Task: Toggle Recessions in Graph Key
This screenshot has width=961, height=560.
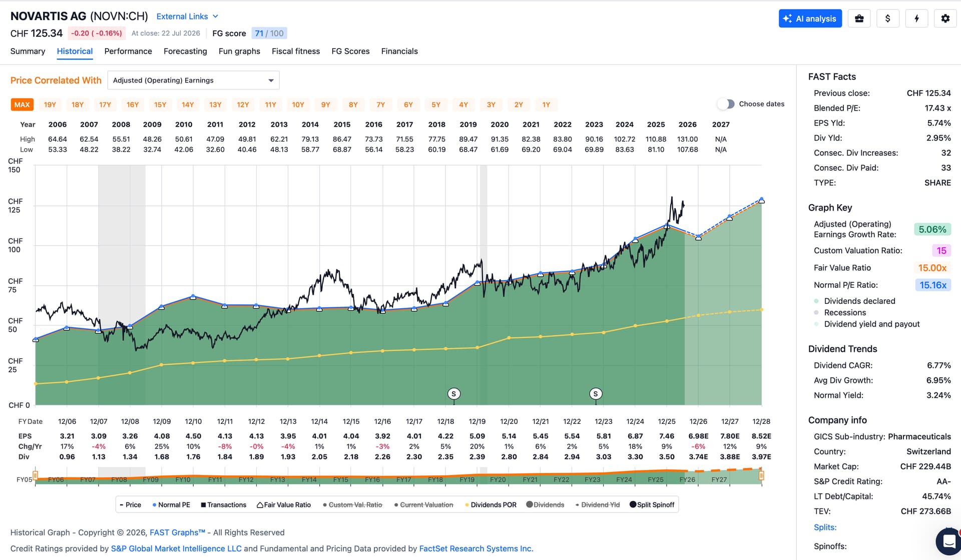Action: click(840, 312)
